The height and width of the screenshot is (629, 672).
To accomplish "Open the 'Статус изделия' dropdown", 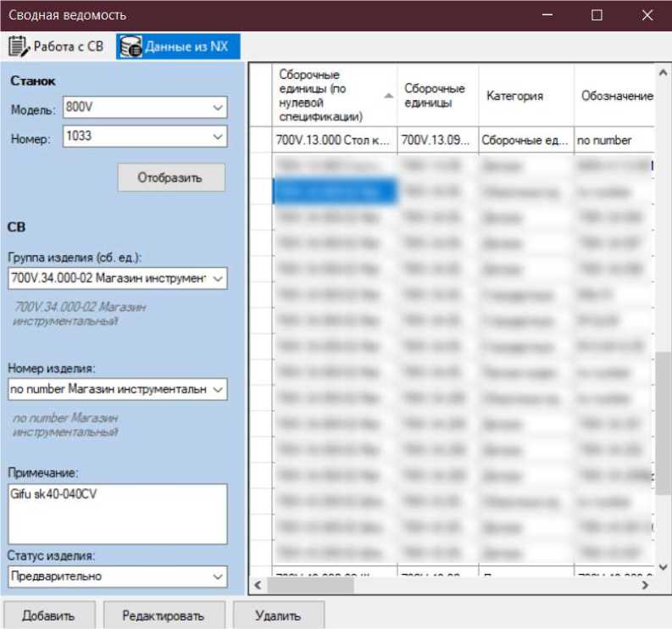I will [118, 576].
